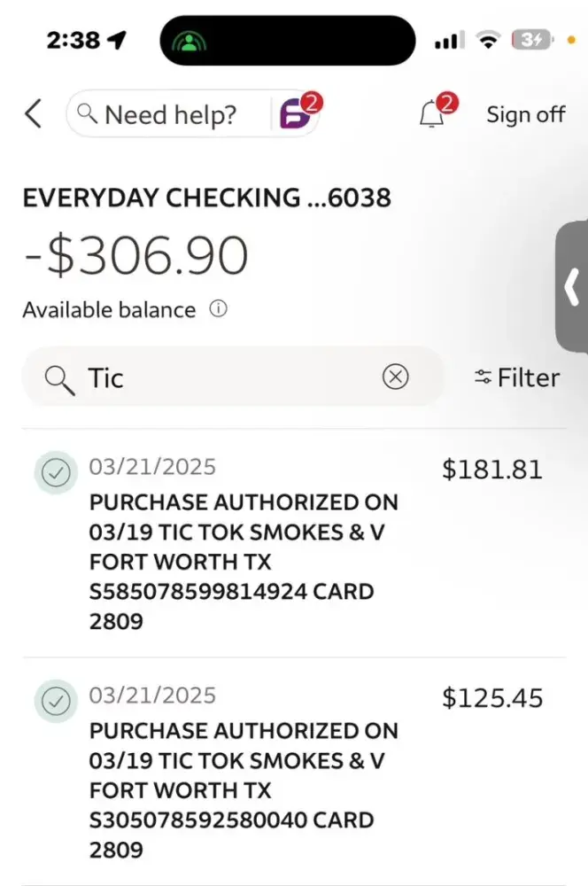Tap the transaction search field containing Tic
The height and width of the screenshot is (886, 588).
coord(230,377)
